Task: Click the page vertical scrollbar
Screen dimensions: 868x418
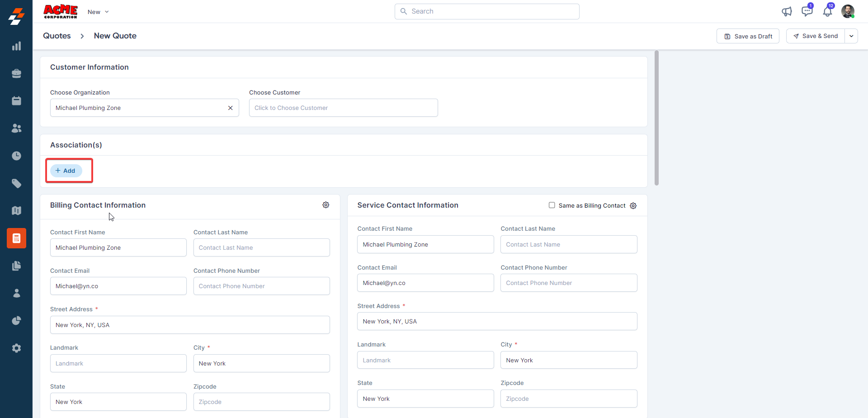Action: pyautogui.click(x=656, y=118)
